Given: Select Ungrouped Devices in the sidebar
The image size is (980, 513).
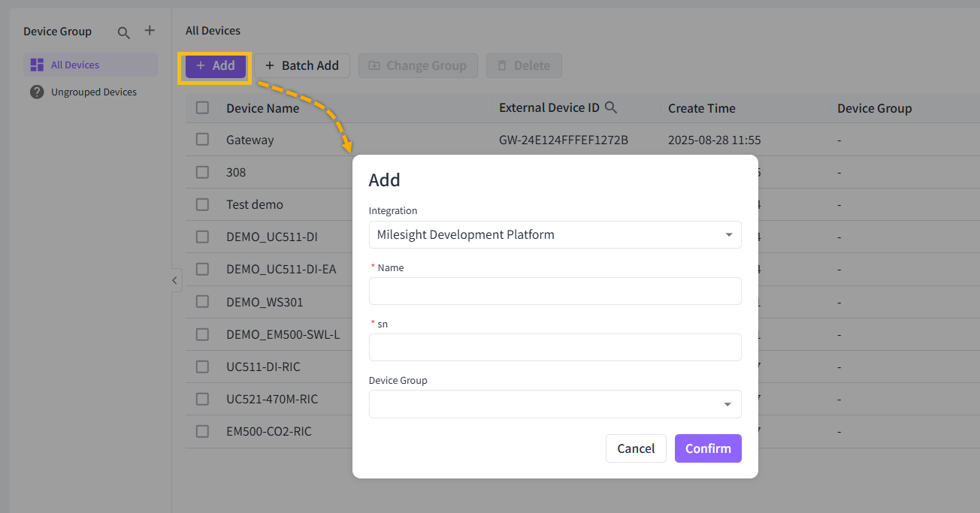Looking at the screenshot, I should (x=93, y=92).
